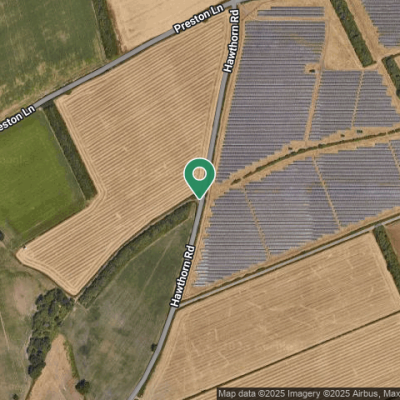Click the upper Hawthorn Rd road label
This screenshot has height=400, width=400.
[232, 41]
